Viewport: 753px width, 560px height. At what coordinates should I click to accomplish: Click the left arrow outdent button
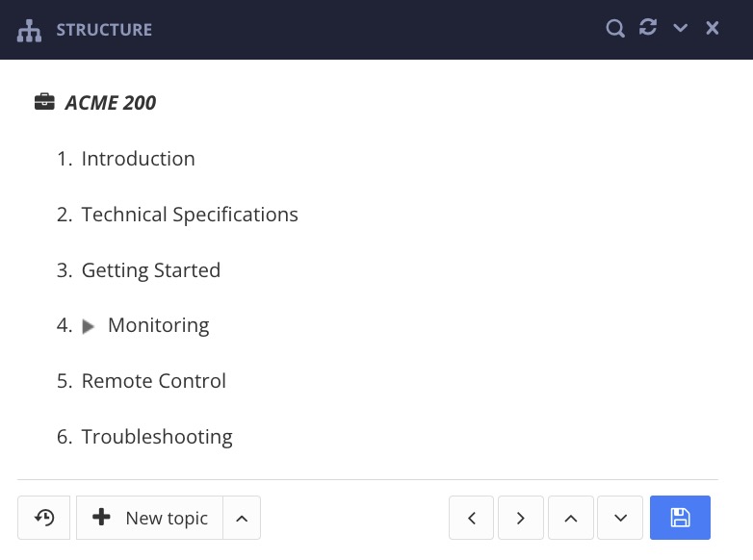point(472,518)
